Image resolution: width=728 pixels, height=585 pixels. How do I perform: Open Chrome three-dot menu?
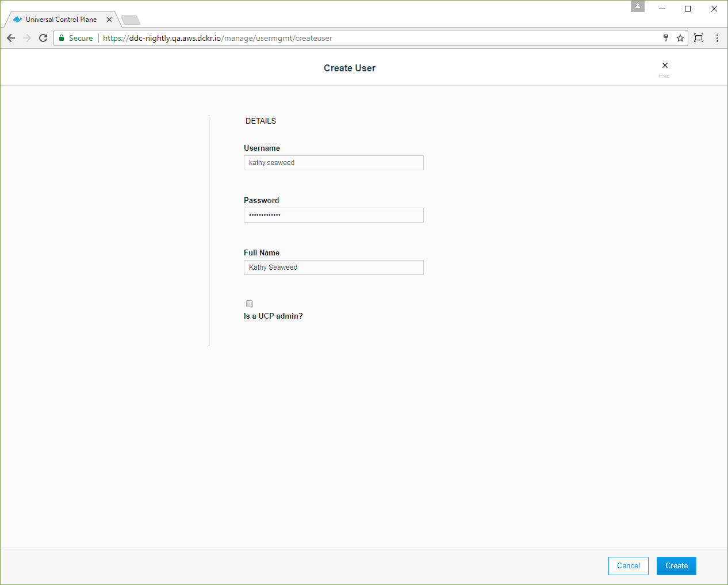tap(717, 38)
